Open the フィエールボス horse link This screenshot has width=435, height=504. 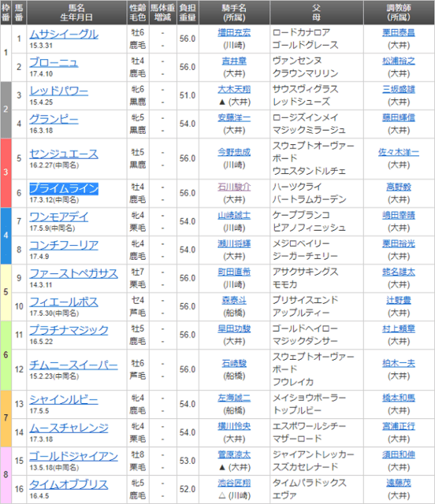(x=64, y=302)
